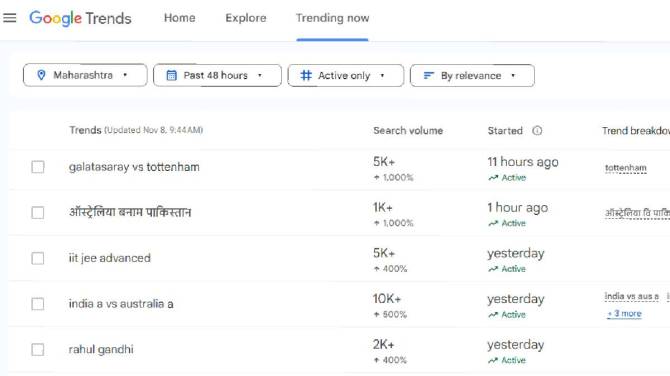Viewport: 670px width, 376px height.
Task: Click the tottenham breakdown term
Action: [x=626, y=168]
